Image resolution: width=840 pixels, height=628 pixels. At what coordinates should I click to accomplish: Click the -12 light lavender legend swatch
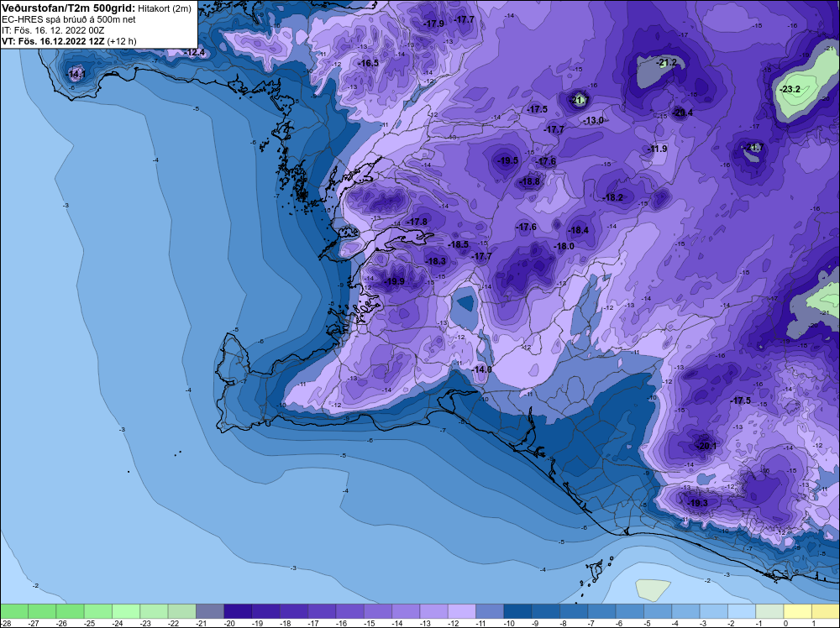coord(462,611)
